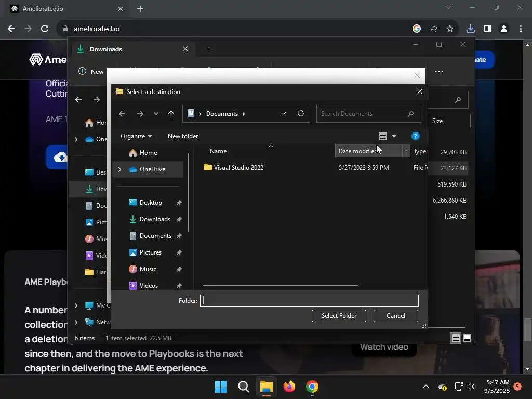This screenshot has height=399, width=532.
Task: Open Desktop quick access in dialog
Action: tap(151, 203)
